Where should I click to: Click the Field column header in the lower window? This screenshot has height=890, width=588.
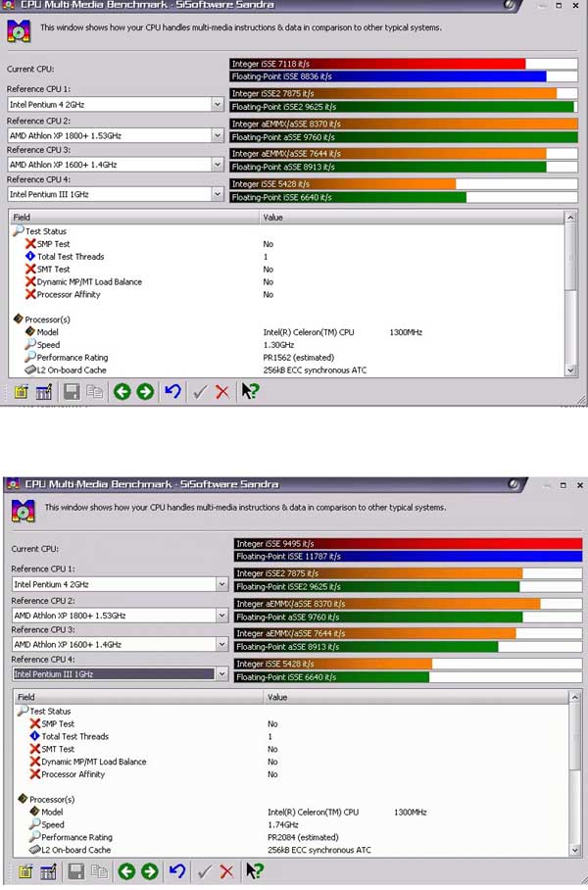coord(138,697)
